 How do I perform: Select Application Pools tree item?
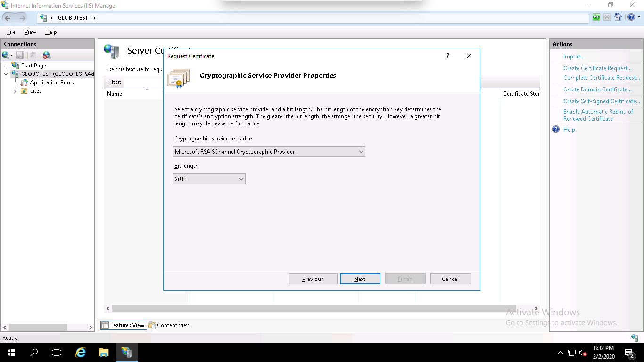(52, 82)
